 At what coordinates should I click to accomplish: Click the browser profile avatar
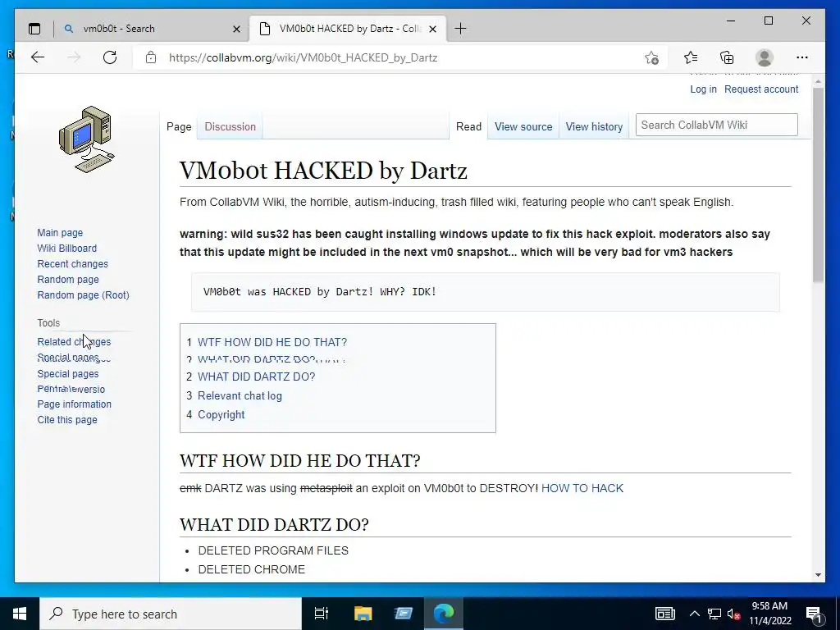coord(765,57)
